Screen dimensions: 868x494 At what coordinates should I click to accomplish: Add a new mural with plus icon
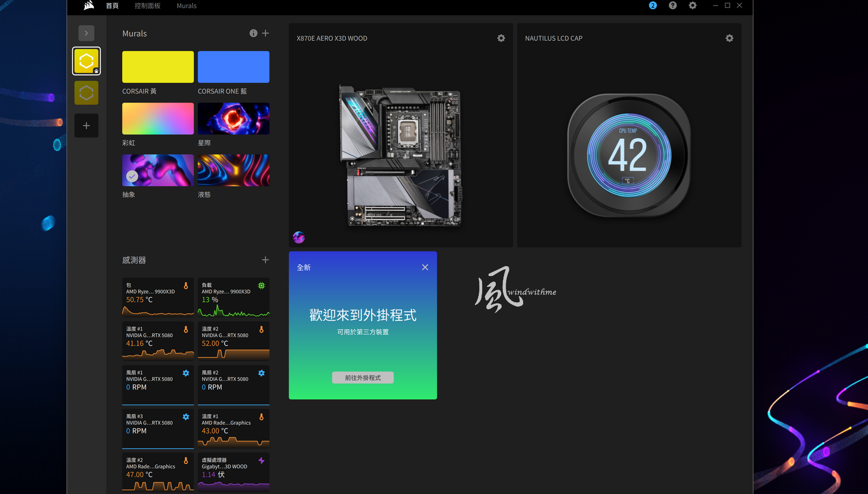click(266, 33)
